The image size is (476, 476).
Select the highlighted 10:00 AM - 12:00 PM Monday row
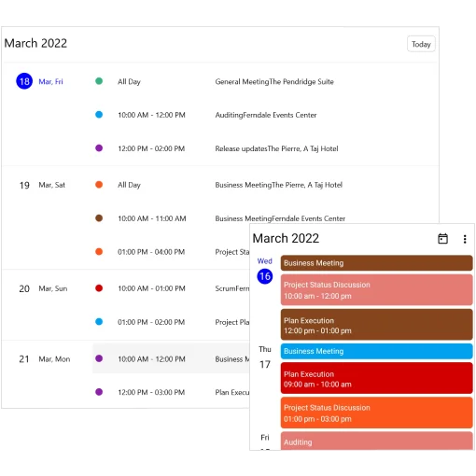[171, 358]
